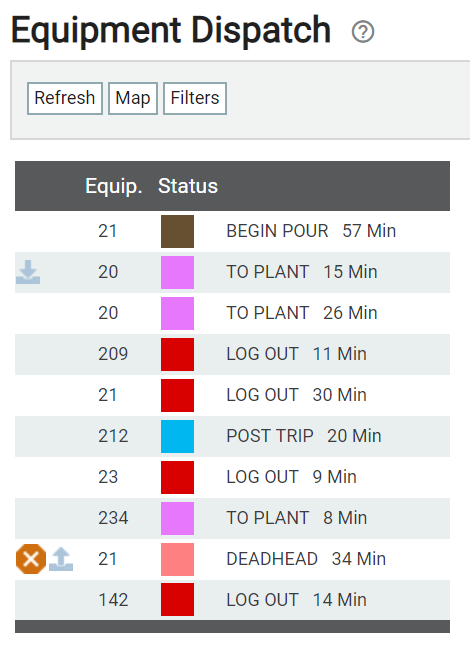This screenshot has width=470, height=645.
Task: Open the help question mark icon
Action: point(363,32)
